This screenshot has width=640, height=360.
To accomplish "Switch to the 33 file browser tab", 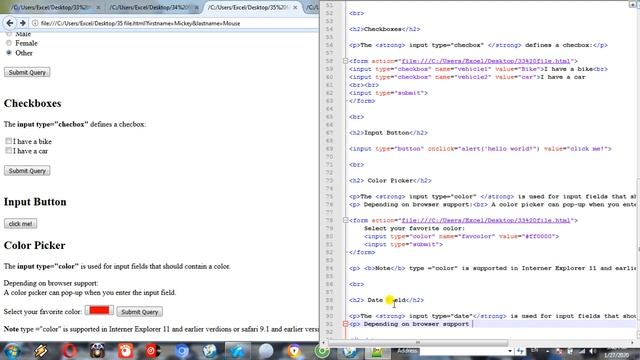I will (x=51, y=7).
